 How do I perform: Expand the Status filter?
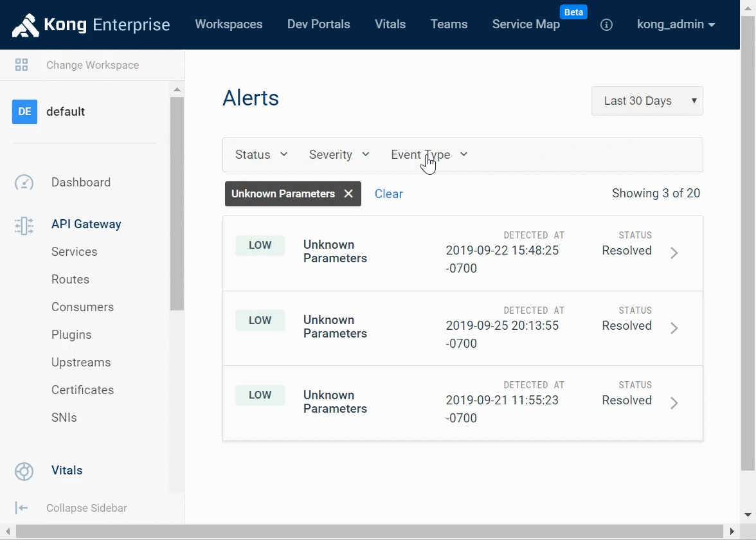tap(261, 154)
